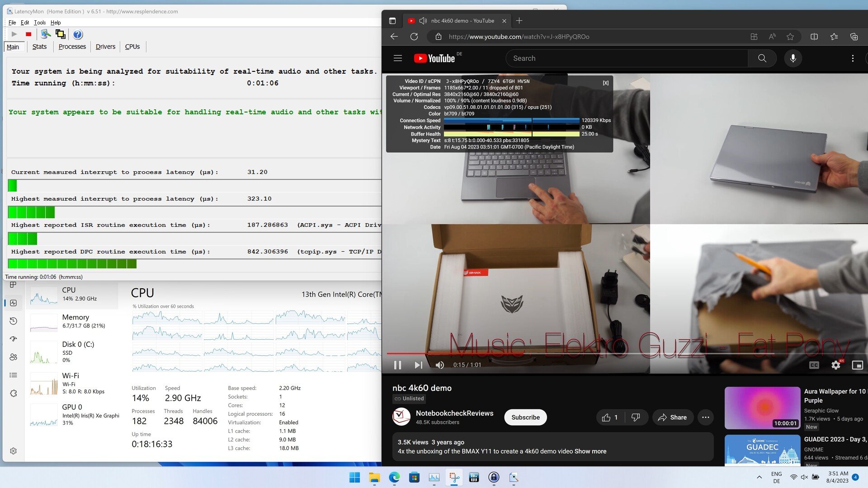Open YouTube hamburger guide menu

point(398,58)
